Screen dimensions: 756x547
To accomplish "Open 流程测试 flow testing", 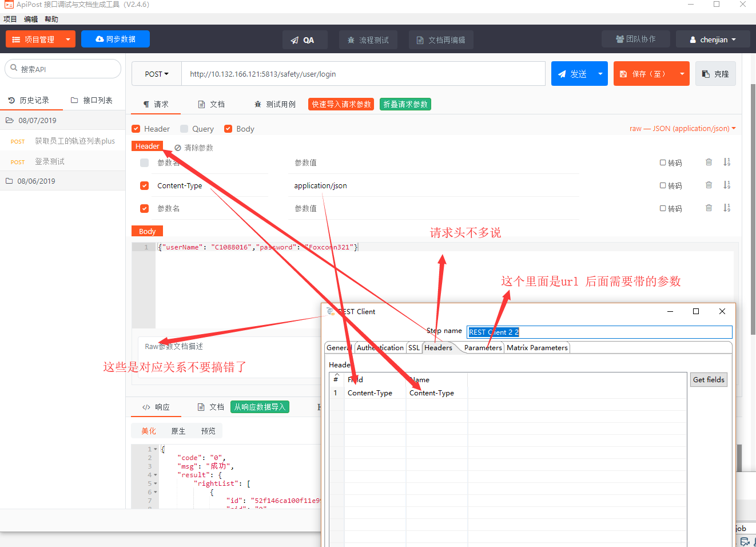I will pos(368,40).
